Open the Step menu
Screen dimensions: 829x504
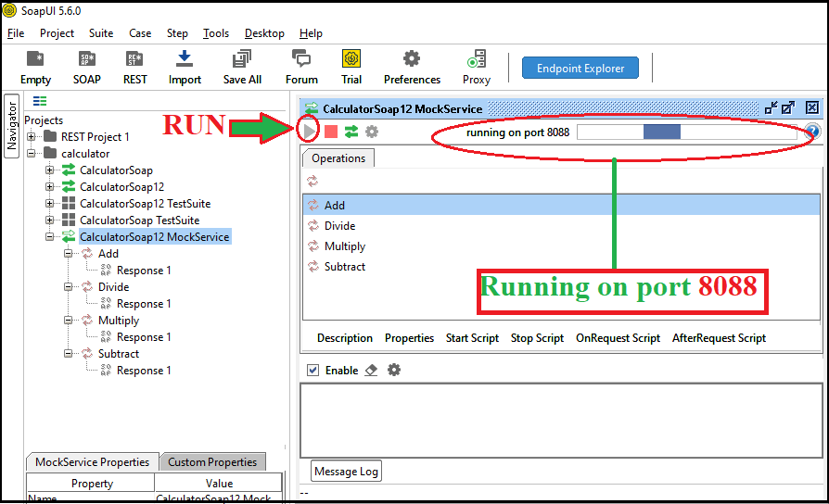177,32
